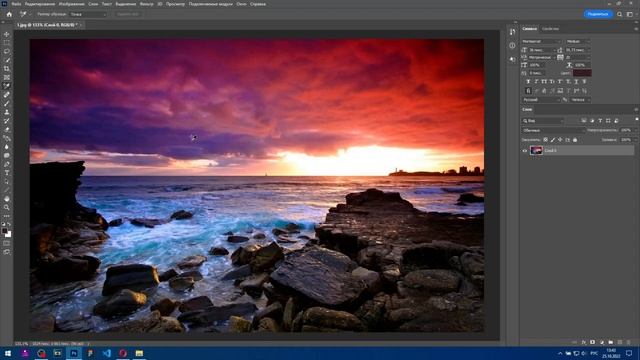Select the Horizontal Type tool
The image size is (640, 360).
7,173
